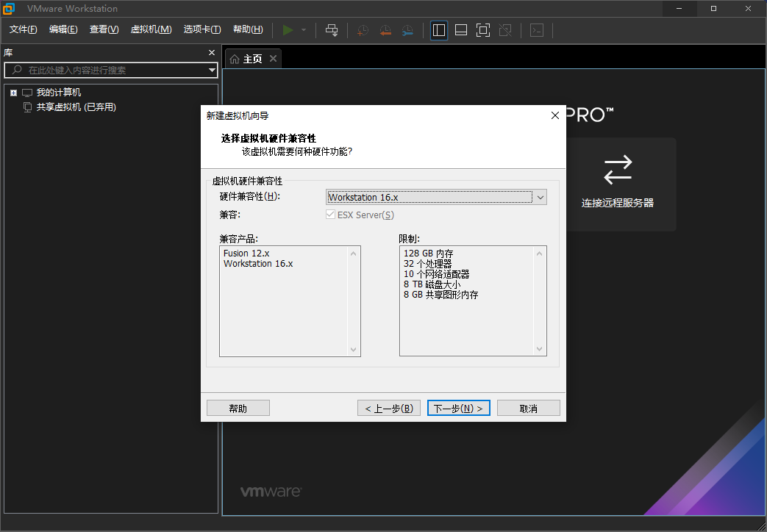The image size is (767, 532).
Task: Toggle the ESX Server(S) checkbox
Action: (331, 215)
